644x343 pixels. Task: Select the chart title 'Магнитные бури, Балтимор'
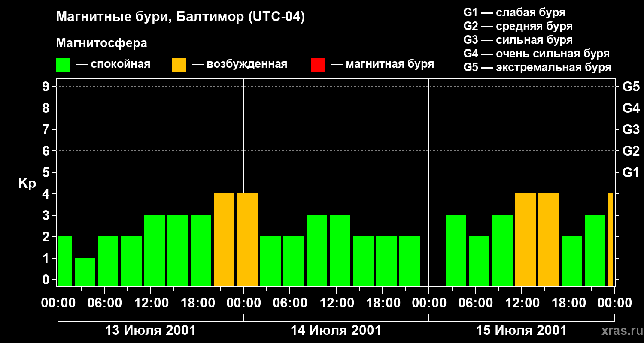[180, 17]
